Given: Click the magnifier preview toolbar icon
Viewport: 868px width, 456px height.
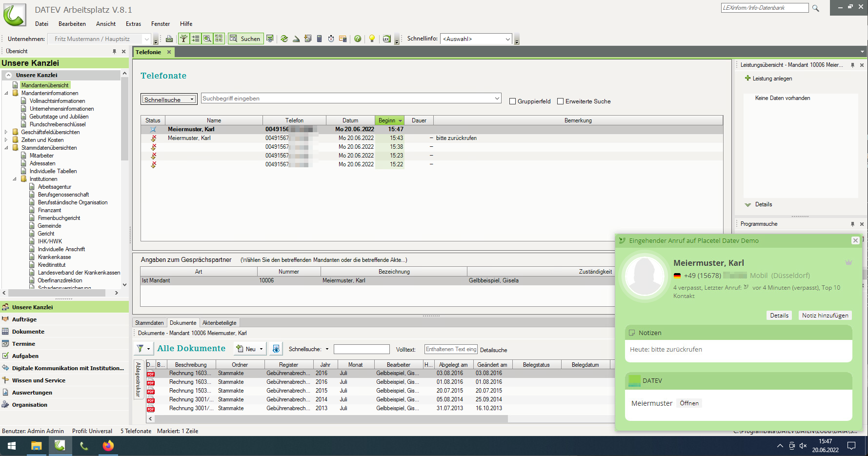Looking at the screenshot, I should coord(207,39).
